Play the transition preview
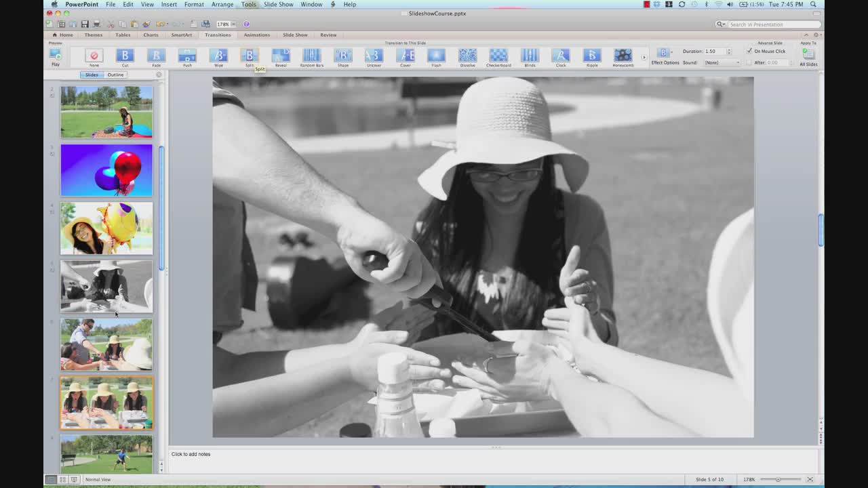The image size is (868, 488). pyautogui.click(x=56, y=56)
